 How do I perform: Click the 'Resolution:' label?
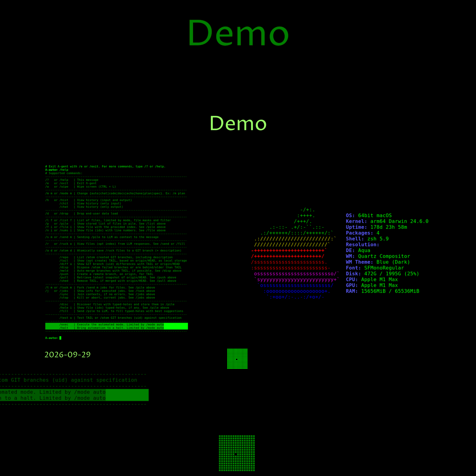click(x=362, y=244)
